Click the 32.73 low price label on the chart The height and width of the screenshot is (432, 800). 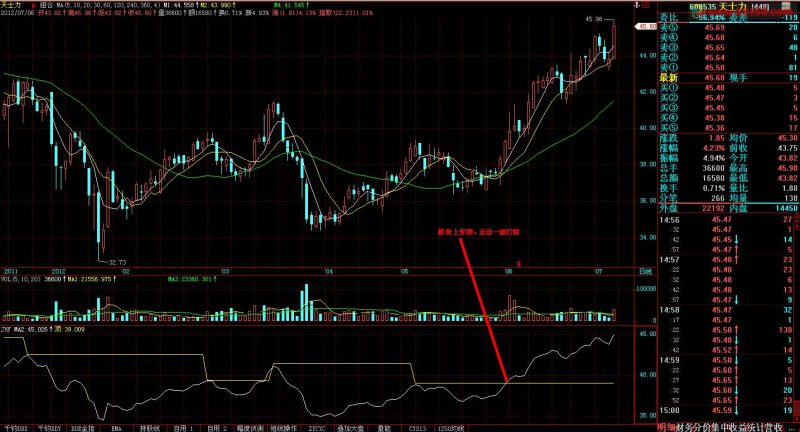117,262
